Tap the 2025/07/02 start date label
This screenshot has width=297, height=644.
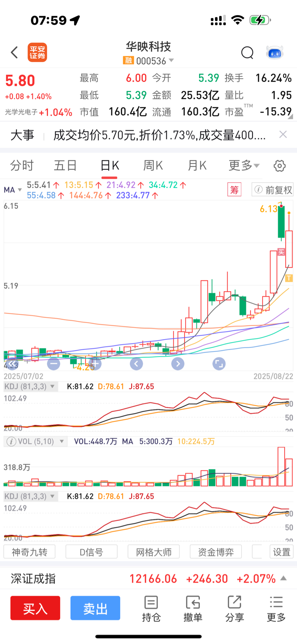(24, 376)
